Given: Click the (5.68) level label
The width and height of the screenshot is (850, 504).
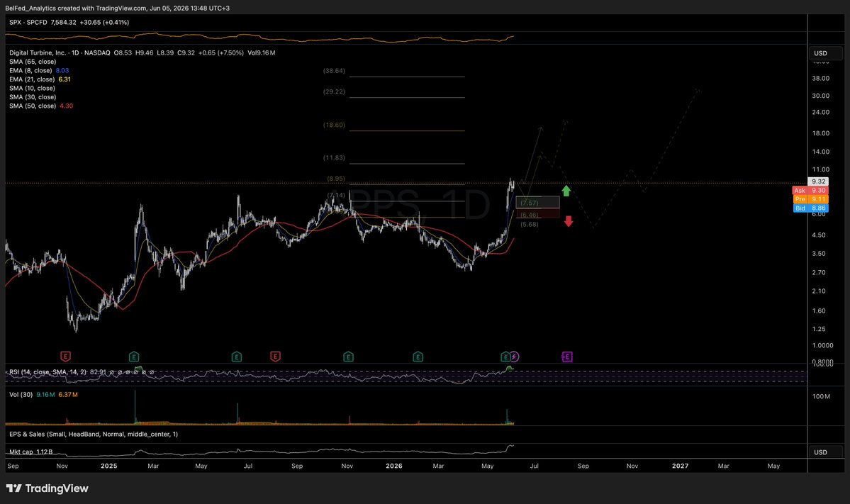Looking at the screenshot, I should pos(530,225).
